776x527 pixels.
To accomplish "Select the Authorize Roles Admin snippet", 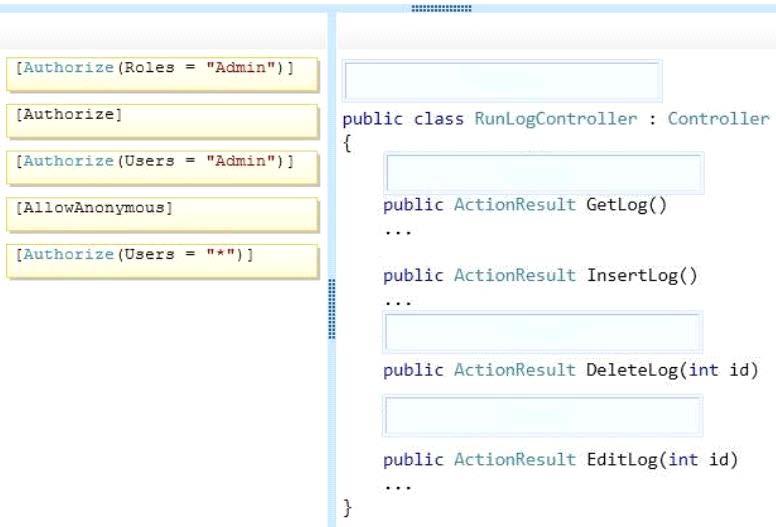I will click(162, 75).
